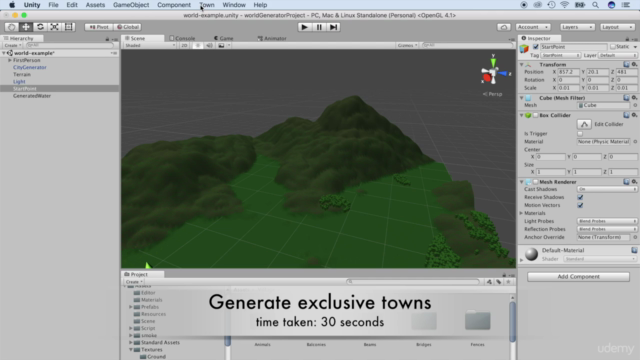Collapse the Transform component
This screenshot has width=640, height=360.
pyautogui.click(x=521, y=65)
